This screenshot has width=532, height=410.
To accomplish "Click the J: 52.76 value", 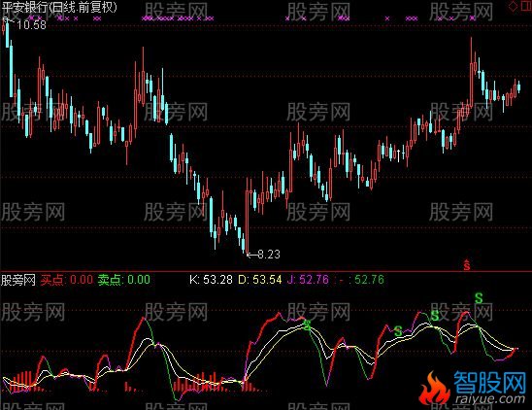I will [x=308, y=280].
